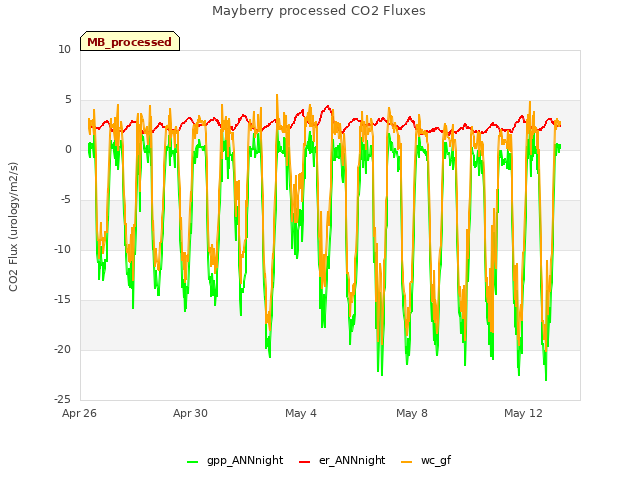Click the orange wc_gf legend swatch
This screenshot has height=480, width=640.
coord(407,462)
